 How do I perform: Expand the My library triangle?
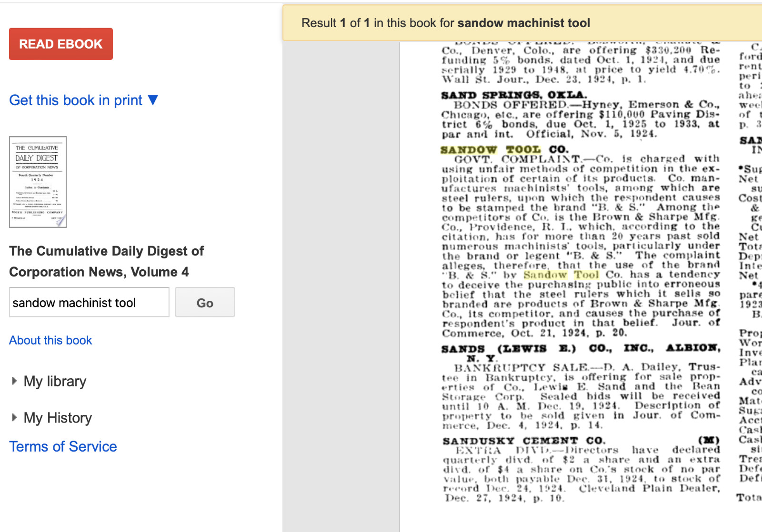click(14, 381)
